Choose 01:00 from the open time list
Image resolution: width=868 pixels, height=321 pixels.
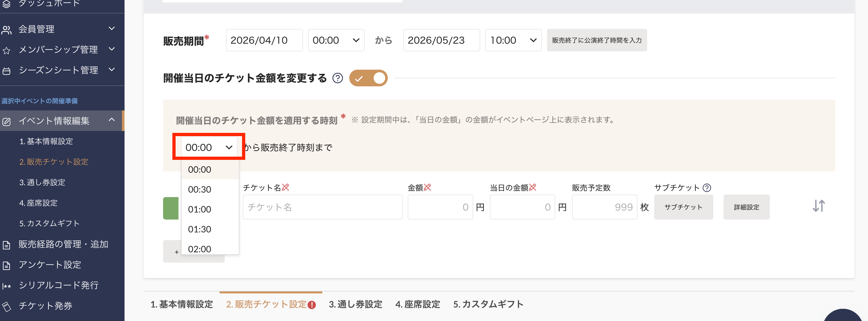click(x=199, y=209)
